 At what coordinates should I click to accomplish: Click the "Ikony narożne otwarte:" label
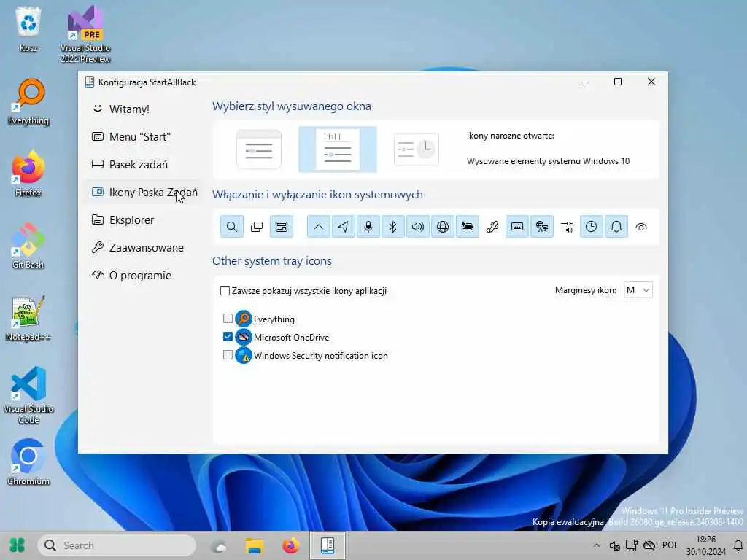tap(510, 136)
